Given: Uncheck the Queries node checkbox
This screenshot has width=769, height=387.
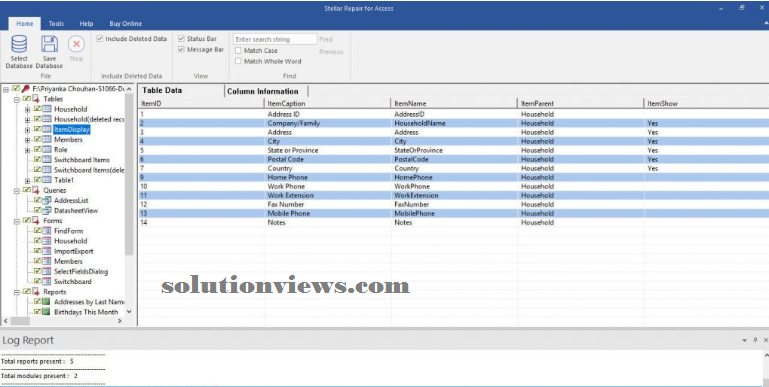Looking at the screenshot, I should pyautogui.click(x=26, y=190).
